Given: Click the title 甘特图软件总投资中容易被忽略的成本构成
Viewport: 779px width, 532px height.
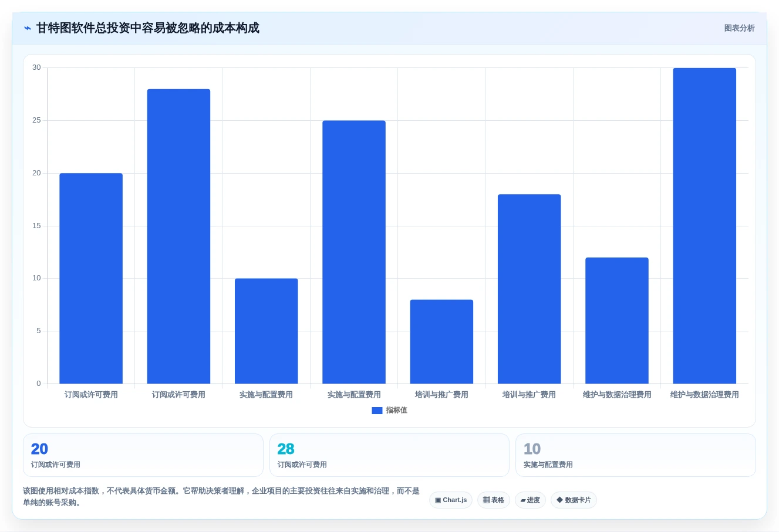Looking at the screenshot, I should click(x=148, y=28).
